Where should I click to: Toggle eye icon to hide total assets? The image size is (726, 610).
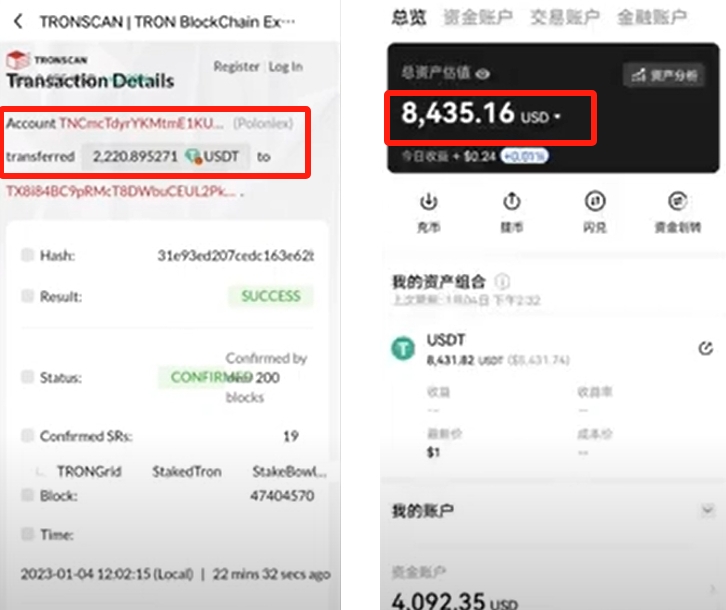483,74
